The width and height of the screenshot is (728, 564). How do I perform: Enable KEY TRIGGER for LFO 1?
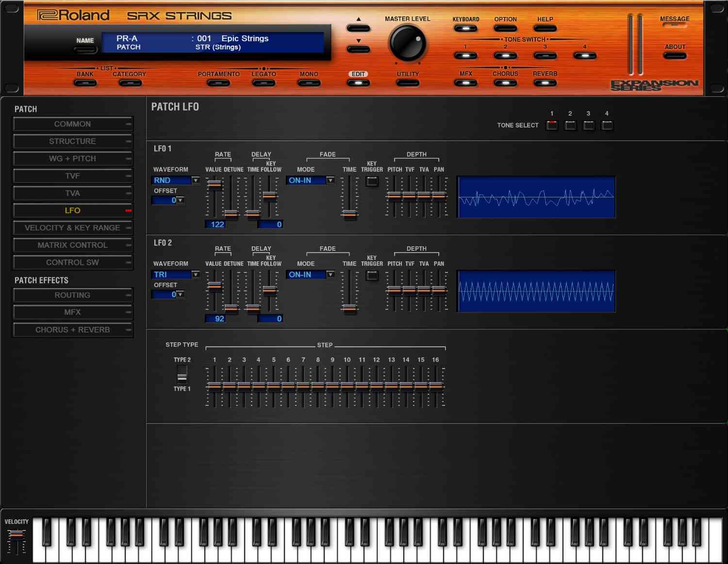tap(372, 180)
